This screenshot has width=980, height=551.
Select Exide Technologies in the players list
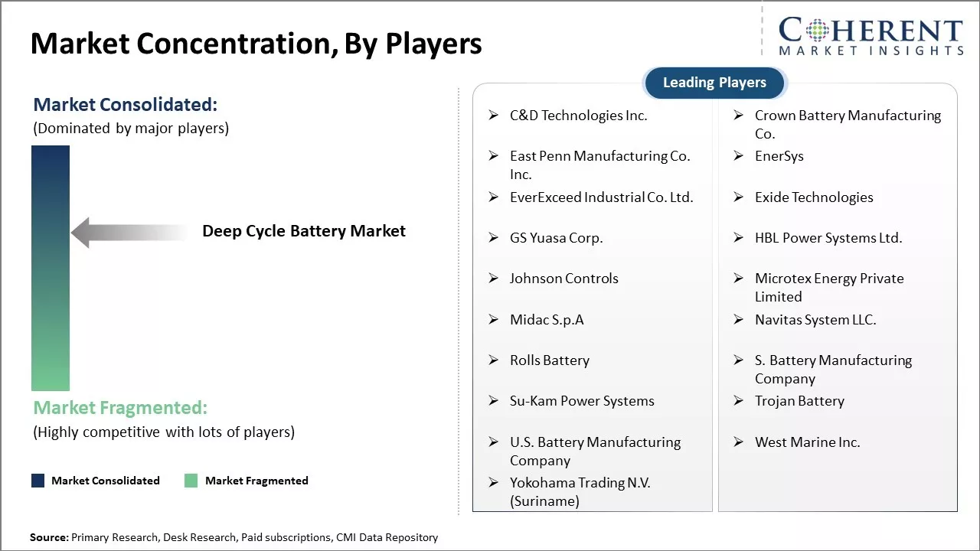(814, 197)
